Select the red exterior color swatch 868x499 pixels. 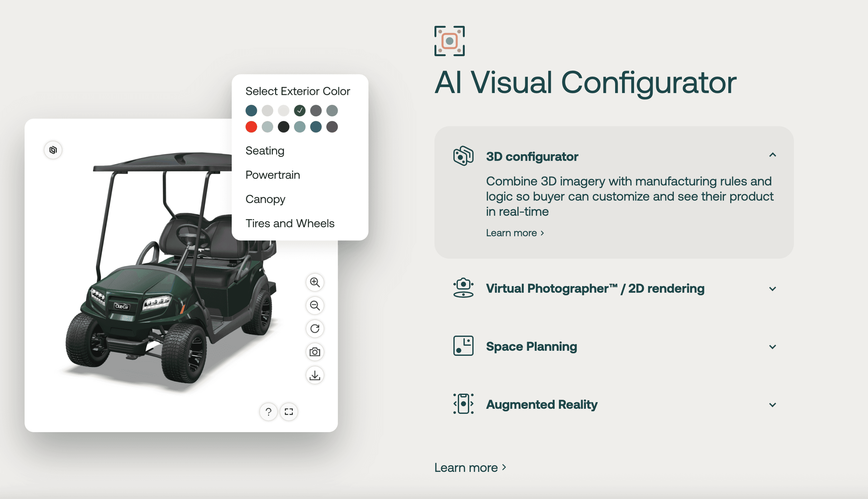point(251,127)
